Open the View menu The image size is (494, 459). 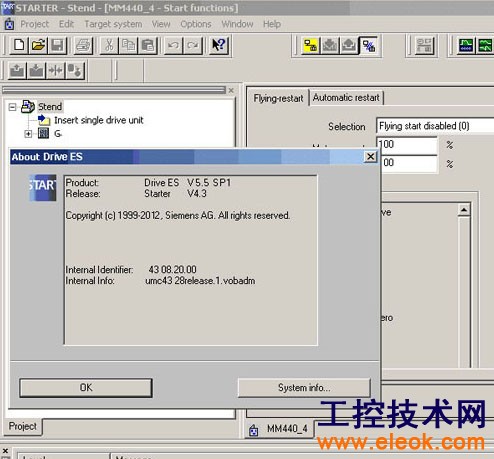tap(161, 24)
